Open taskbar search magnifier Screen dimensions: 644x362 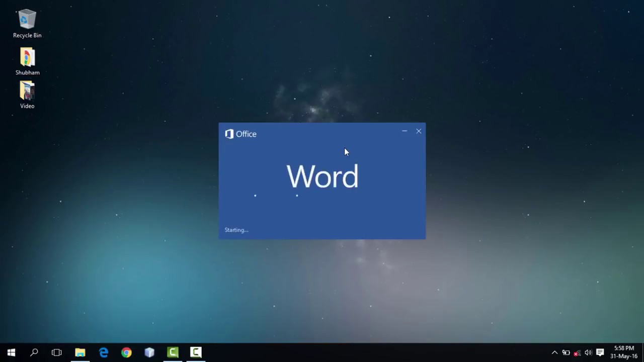point(34,352)
